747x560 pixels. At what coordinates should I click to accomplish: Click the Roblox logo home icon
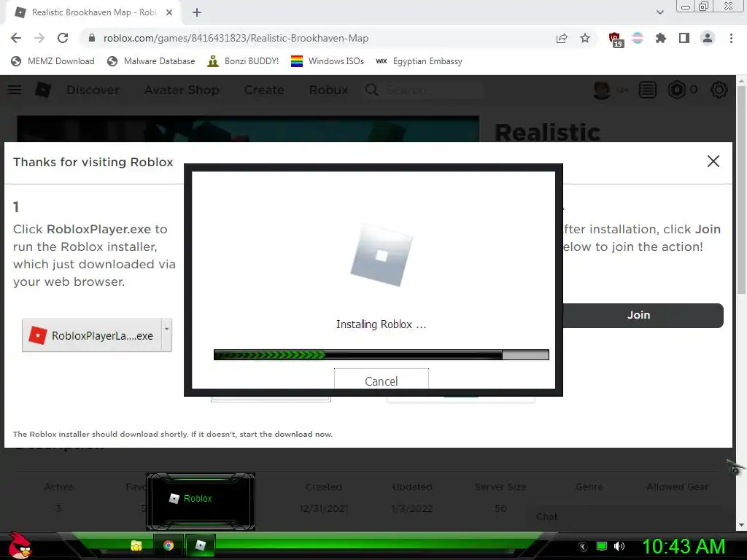(x=43, y=90)
